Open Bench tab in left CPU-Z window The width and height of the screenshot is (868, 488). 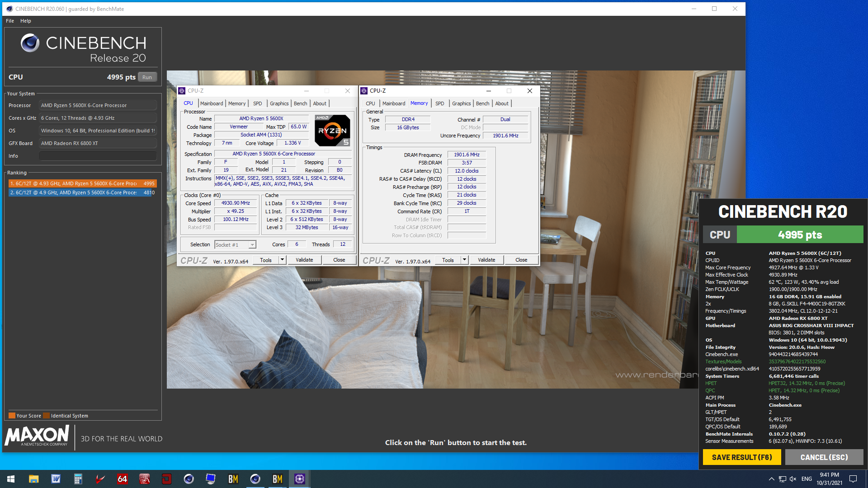[300, 103]
